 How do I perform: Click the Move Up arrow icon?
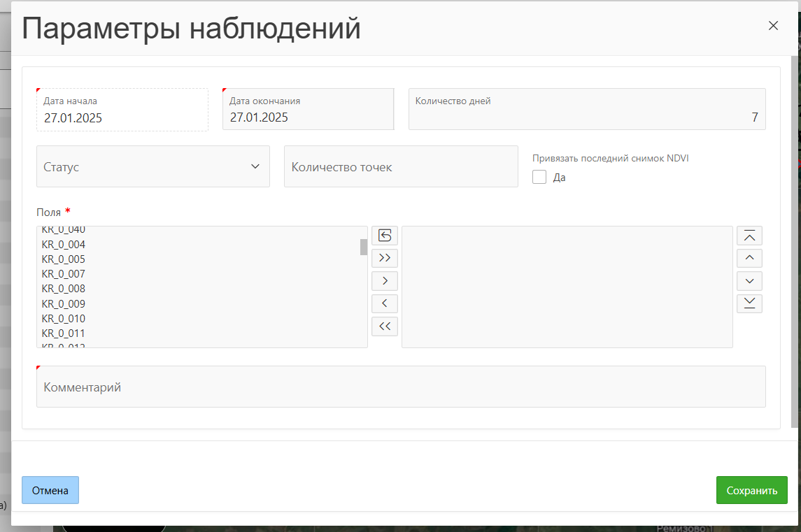pyautogui.click(x=749, y=258)
